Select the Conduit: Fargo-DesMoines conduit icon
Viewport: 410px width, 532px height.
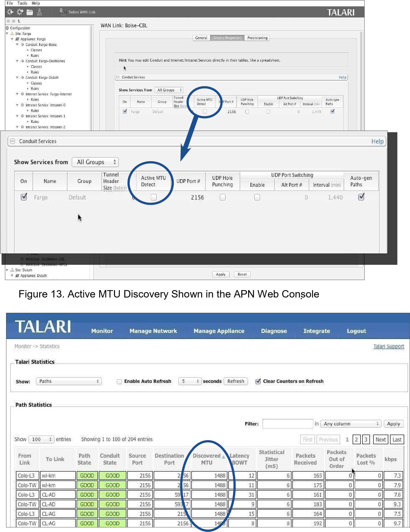coord(22,61)
